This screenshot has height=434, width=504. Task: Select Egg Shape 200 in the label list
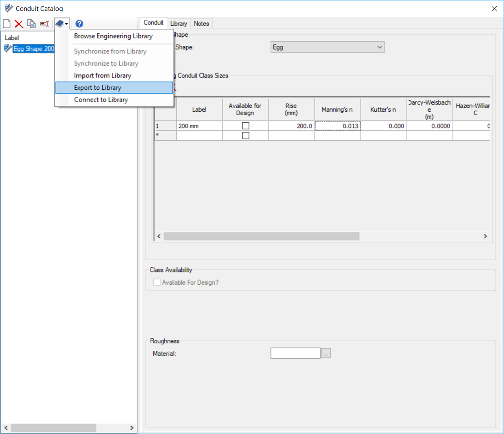[x=34, y=49]
